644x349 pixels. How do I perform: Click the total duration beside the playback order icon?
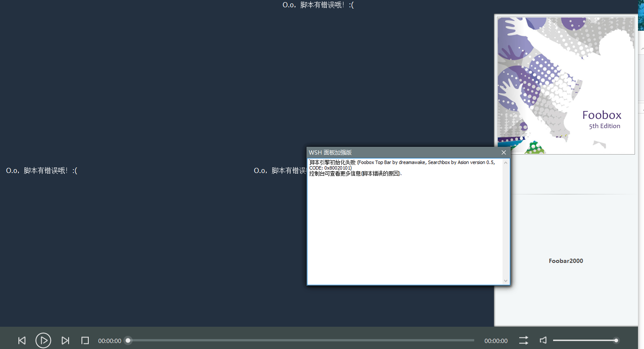(496, 341)
